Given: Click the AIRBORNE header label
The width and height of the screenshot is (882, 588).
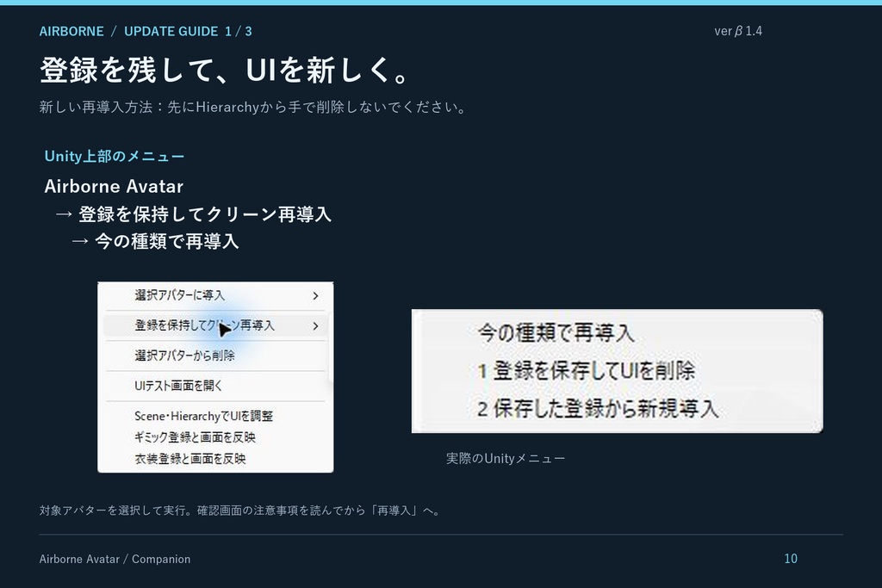Looking at the screenshot, I should [x=71, y=32].
